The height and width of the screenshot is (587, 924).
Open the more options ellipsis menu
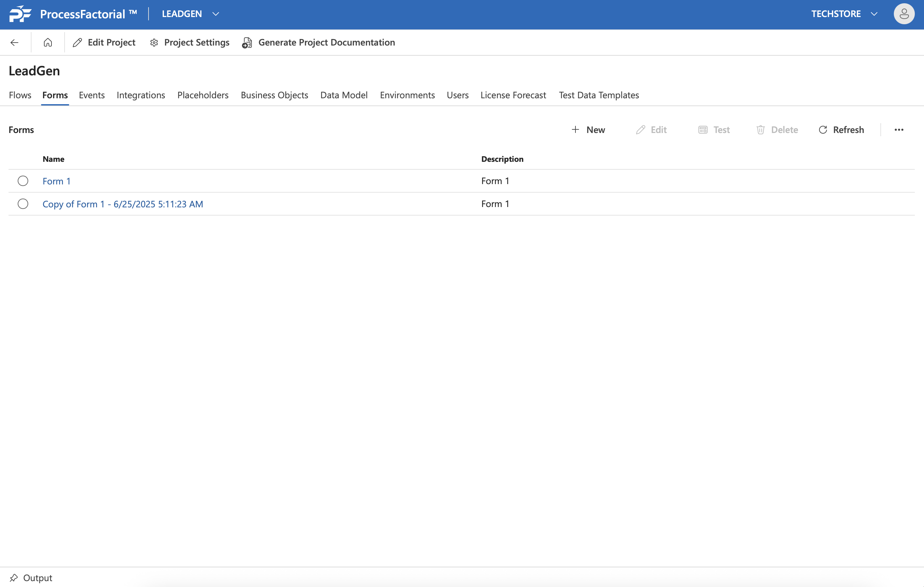point(899,130)
